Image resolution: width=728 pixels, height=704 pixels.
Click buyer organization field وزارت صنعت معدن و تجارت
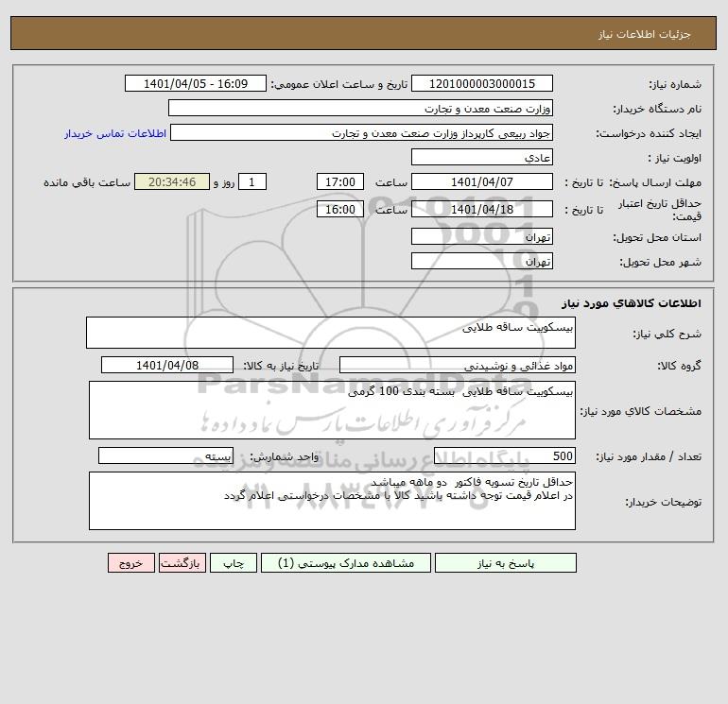(360, 108)
